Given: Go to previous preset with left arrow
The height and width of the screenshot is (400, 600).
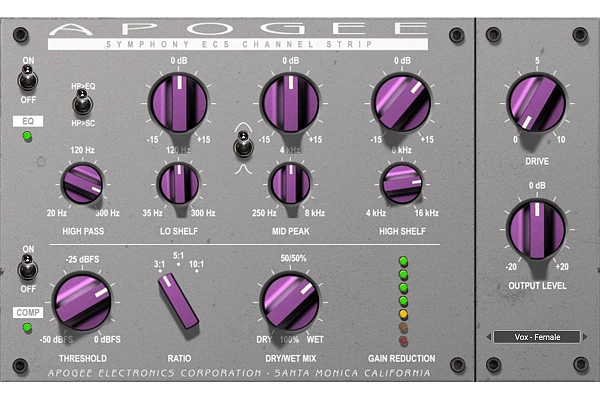Looking at the screenshot, I should point(488,337).
